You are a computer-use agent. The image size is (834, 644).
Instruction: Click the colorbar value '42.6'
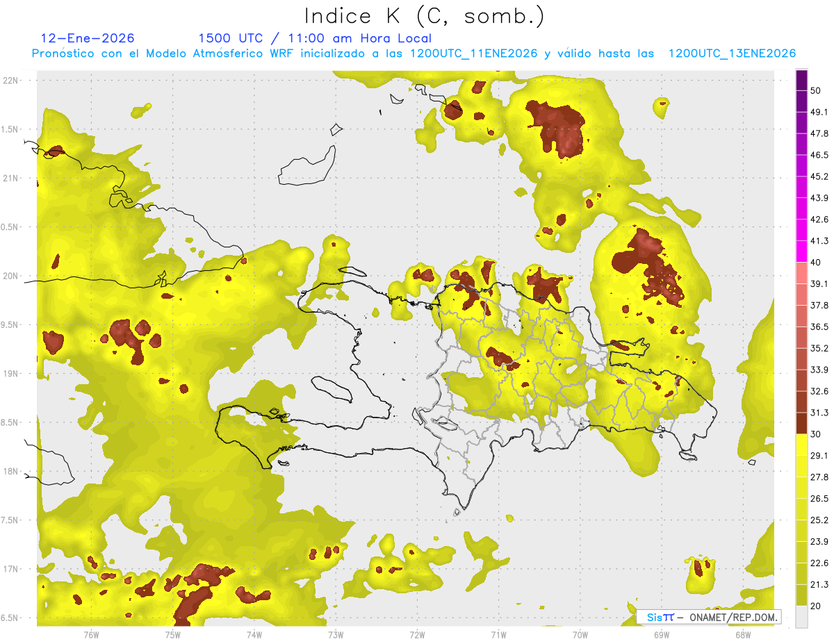[819, 220]
